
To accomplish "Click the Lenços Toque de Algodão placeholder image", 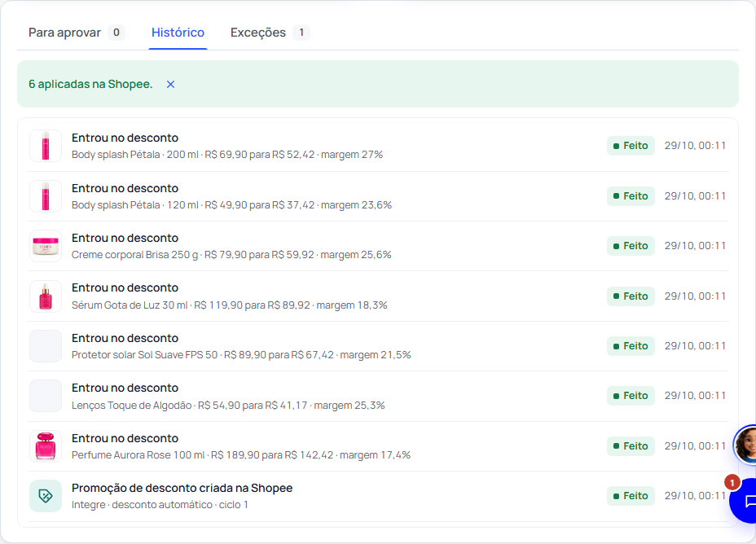I will pyautogui.click(x=46, y=396).
